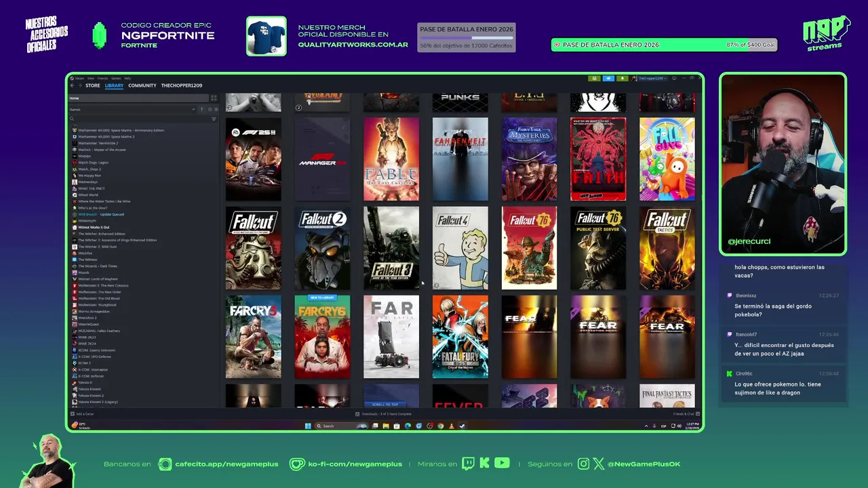Expand the Games filter dropdown
This screenshot has height=488, width=868.
coord(132,109)
